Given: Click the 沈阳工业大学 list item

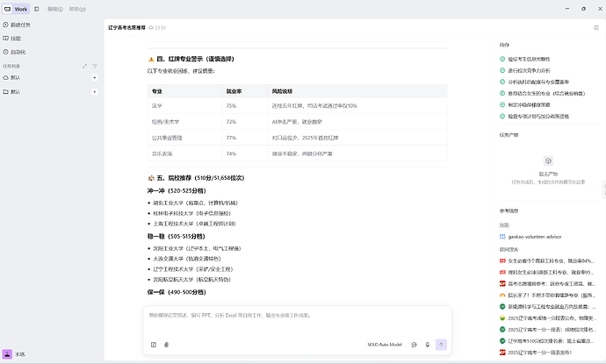Looking at the screenshot, I should (197, 248).
